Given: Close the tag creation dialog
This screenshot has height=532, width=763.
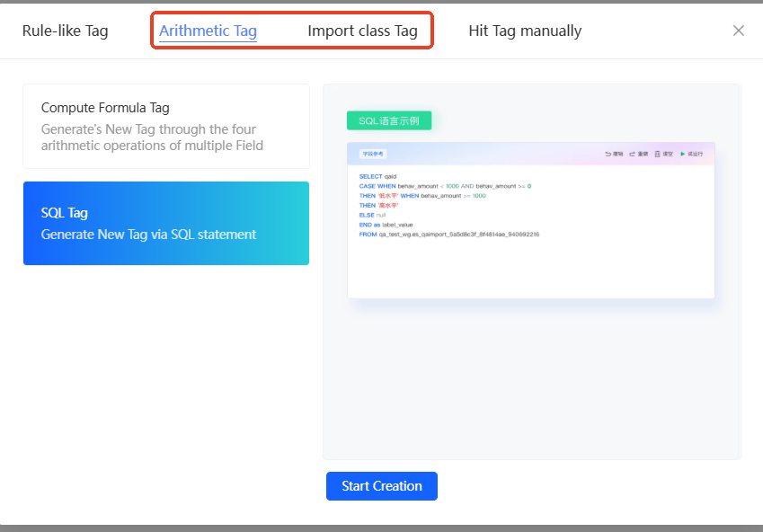Looking at the screenshot, I should pyautogui.click(x=738, y=31).
